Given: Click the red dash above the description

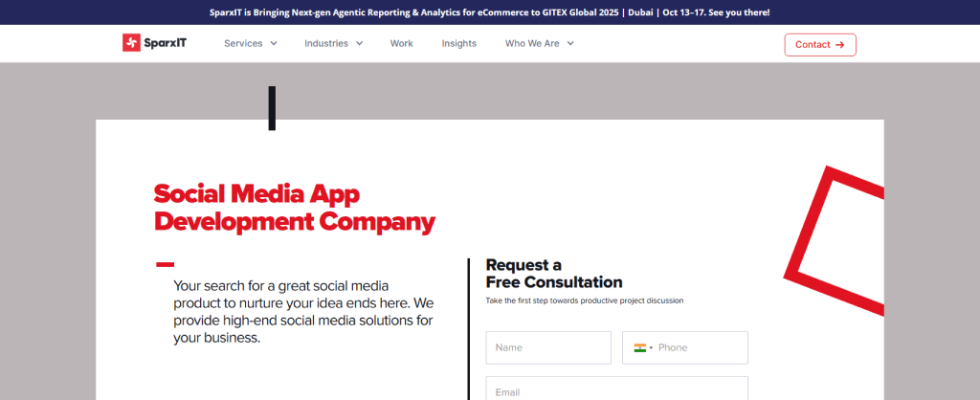Looking at the screenshot, I should pyautogui.click(x=165, y=264).
